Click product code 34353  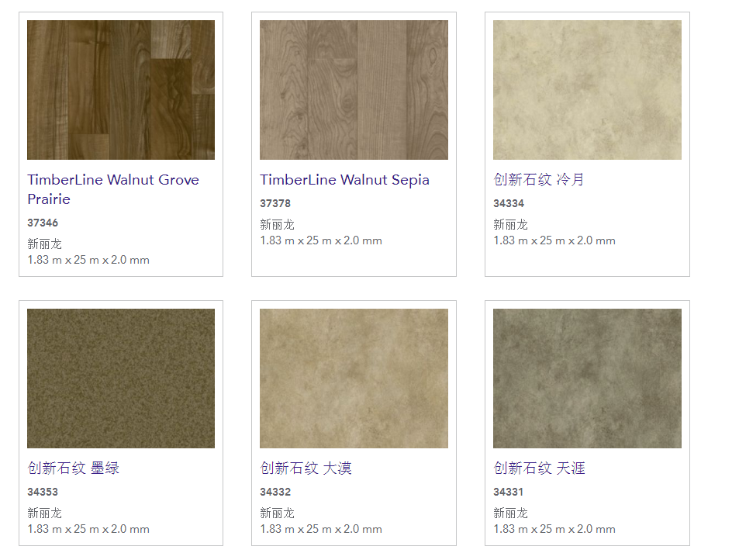coord(43,492)
